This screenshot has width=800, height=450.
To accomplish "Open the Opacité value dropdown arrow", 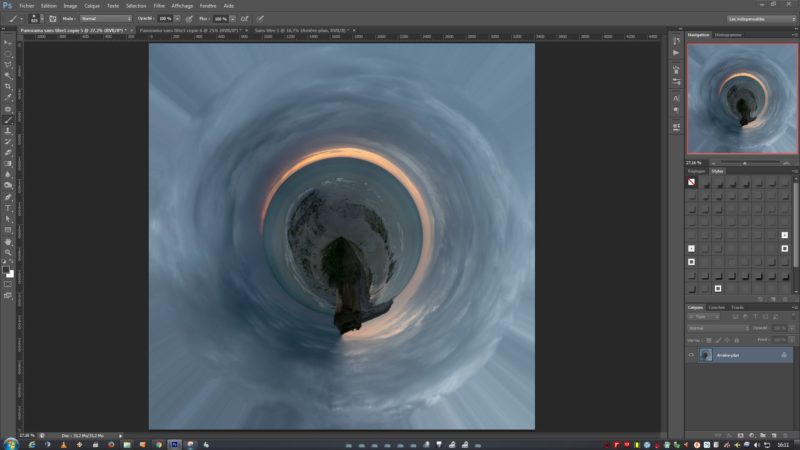I will pyautogui.click(x=177, y=18).
